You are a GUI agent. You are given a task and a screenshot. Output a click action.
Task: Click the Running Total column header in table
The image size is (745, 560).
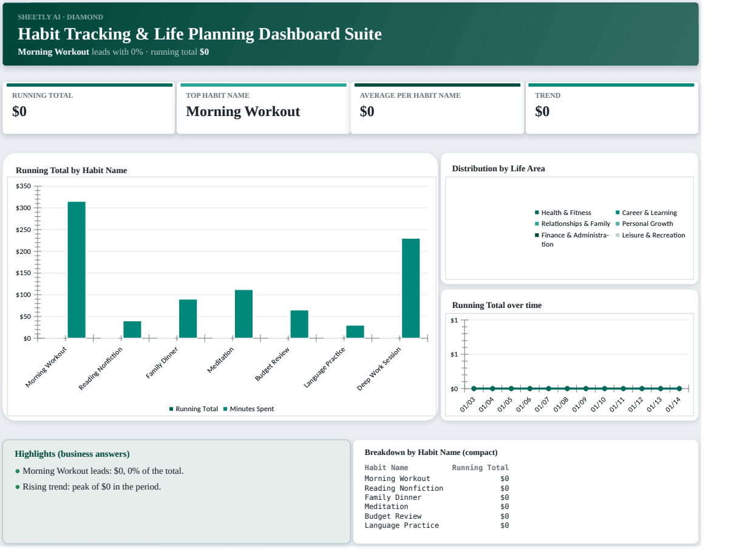[480, 468]
